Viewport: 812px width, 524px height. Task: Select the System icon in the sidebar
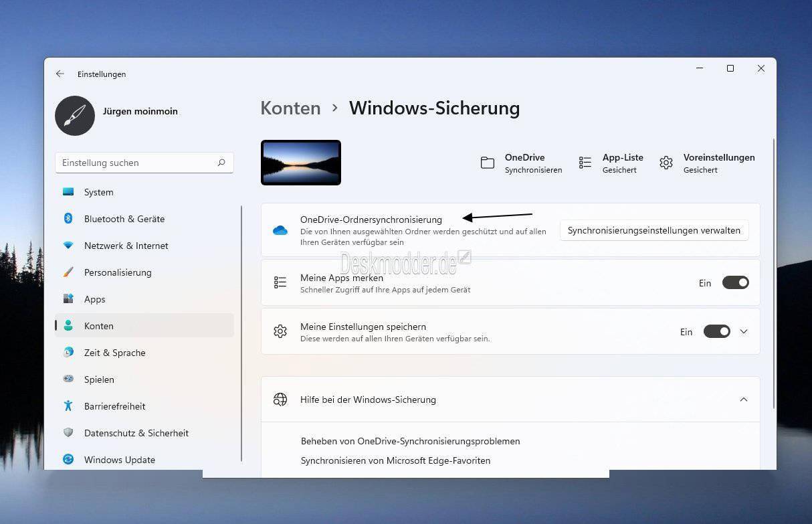[x=68, y=192]
